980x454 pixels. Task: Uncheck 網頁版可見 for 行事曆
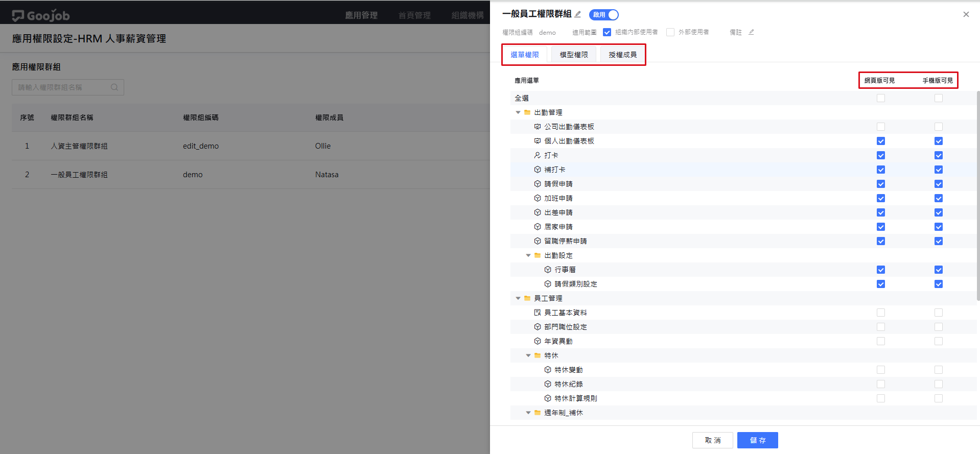881,270
